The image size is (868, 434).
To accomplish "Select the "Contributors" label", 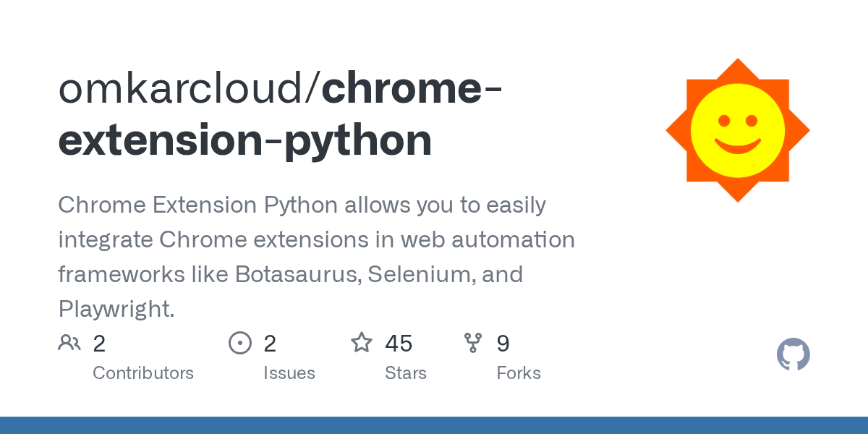I will 143,373.
